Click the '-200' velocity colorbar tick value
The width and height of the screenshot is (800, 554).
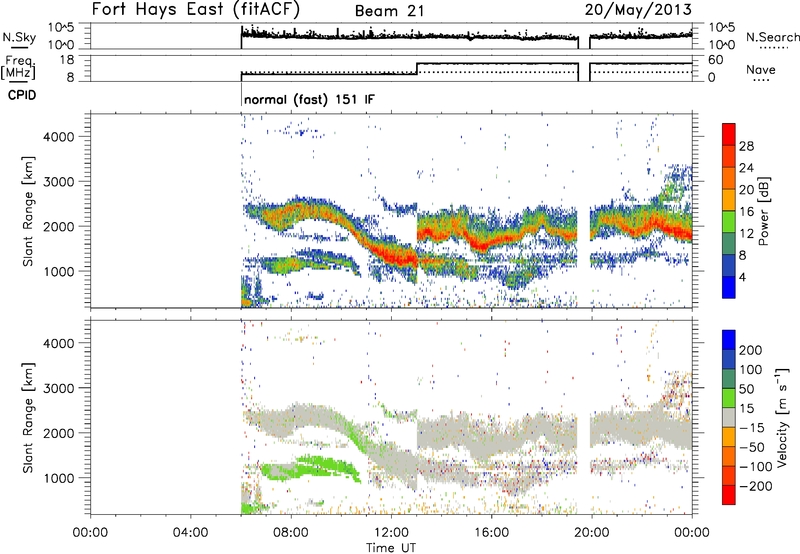coord(755,486)
